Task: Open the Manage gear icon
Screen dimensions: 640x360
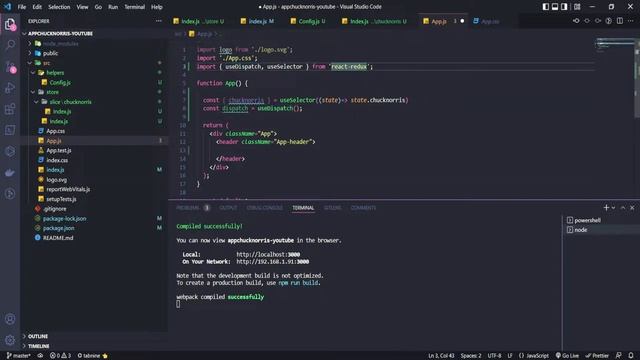Action: [x=10, y=340]
